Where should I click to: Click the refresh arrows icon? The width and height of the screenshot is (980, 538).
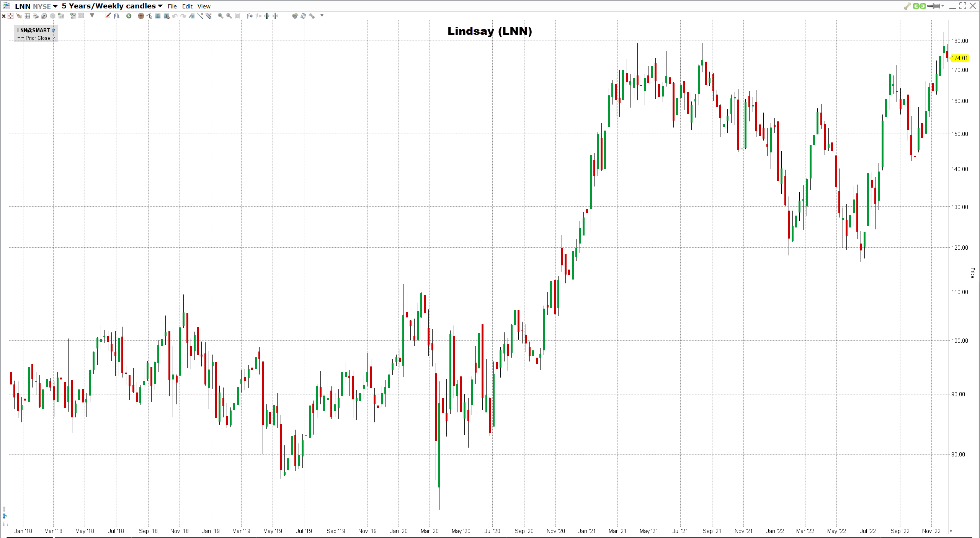pos(303,16)
